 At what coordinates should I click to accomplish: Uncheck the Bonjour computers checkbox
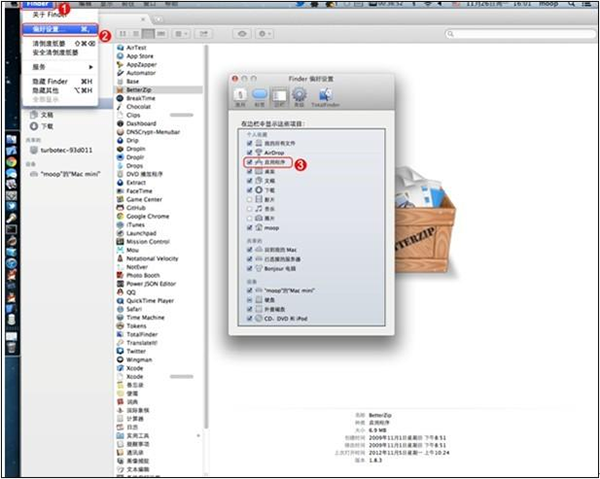[248, 270]
